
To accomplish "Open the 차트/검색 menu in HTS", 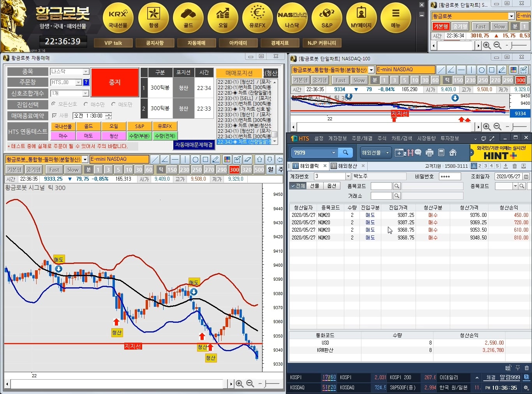I will [x=402, y=138].
